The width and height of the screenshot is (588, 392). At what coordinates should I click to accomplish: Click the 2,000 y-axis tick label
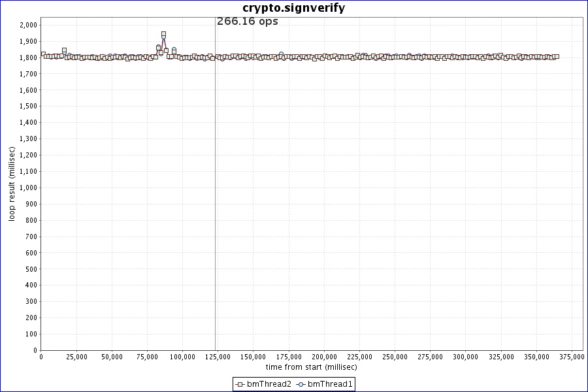pyautogui.click(x=30, y=25)
